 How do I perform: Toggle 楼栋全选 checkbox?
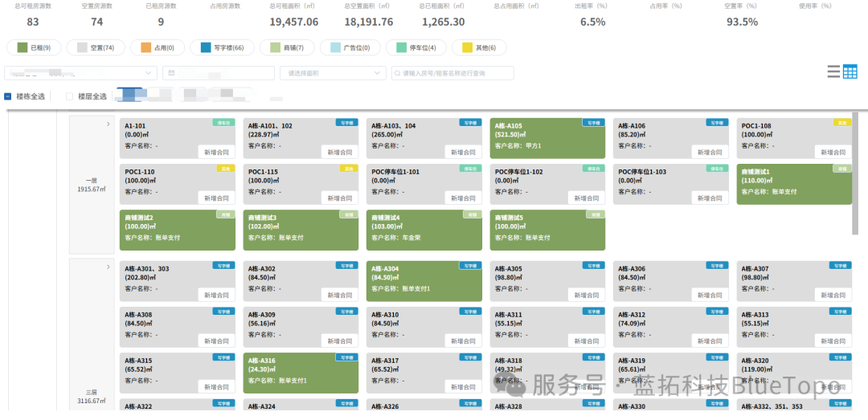pyautogui.click(x=8, y=96)
